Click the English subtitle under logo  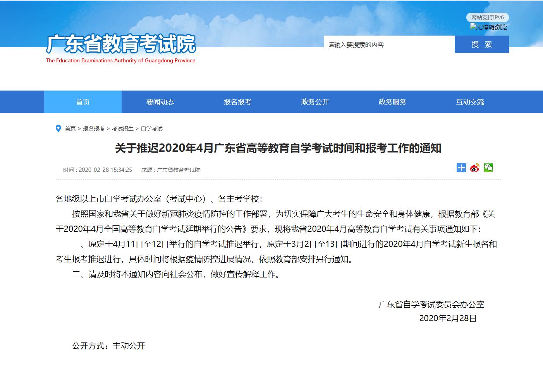[x=121, y=60]
